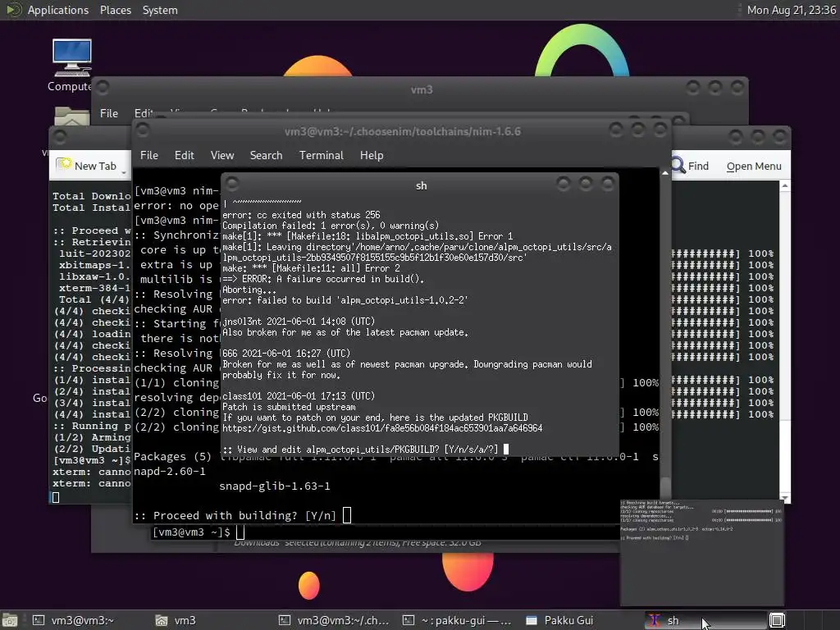Click 'jns013nt 2021-06-01 14:08 (UTC)' comment header

299,322
